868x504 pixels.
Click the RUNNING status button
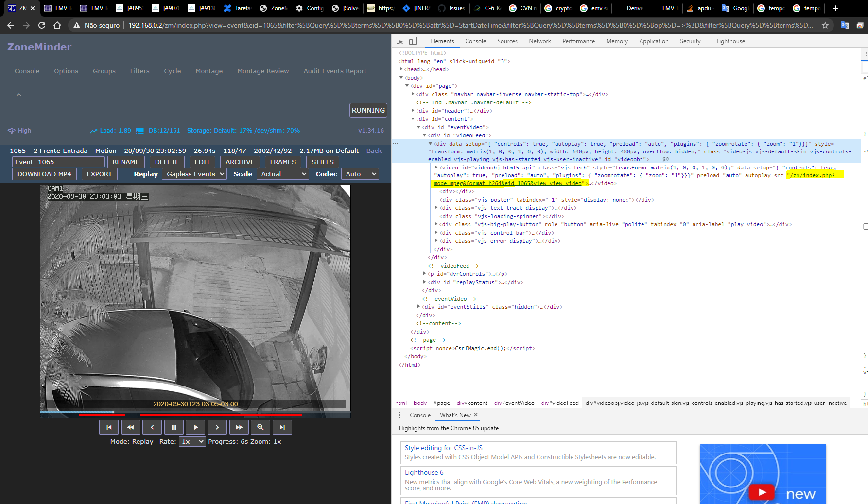click(368, 110)
